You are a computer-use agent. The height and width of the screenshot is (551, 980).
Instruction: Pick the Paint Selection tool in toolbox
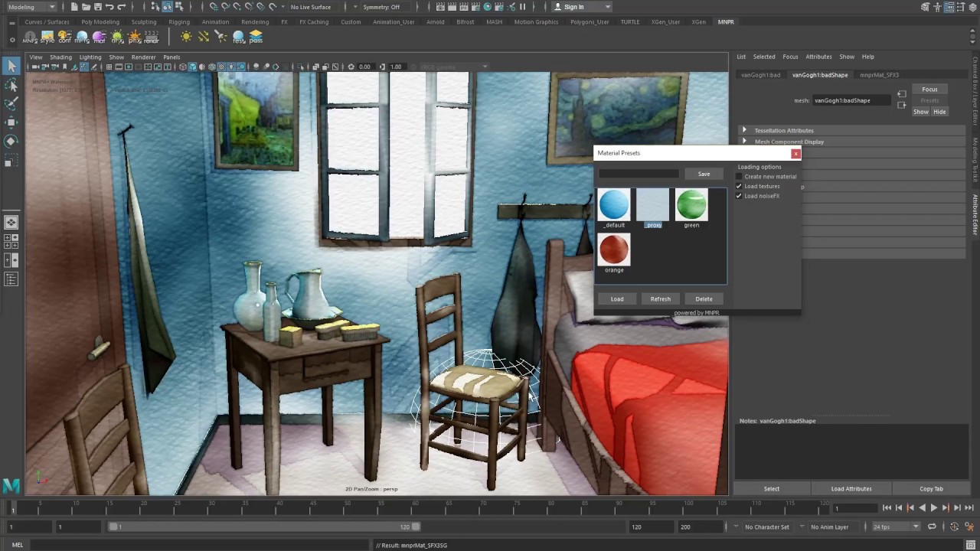coord(11,104)
